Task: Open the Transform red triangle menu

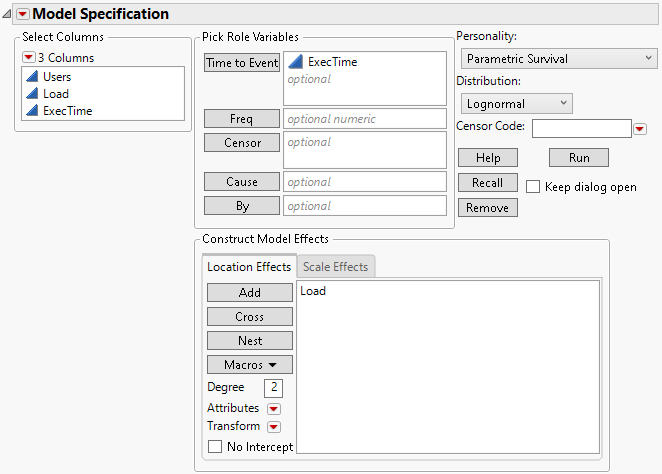Action: pyautogui.click(x=273, y=426)
